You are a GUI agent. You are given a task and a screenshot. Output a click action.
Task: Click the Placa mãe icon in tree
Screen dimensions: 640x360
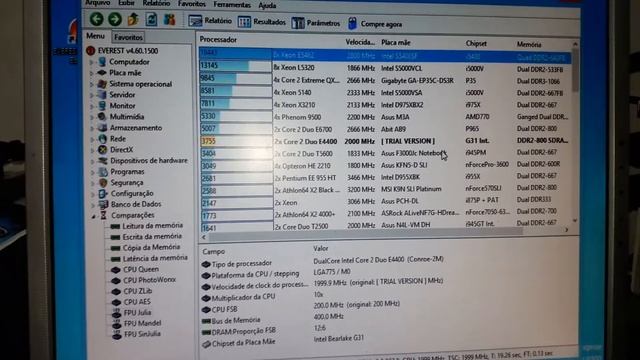coord(102,73)
